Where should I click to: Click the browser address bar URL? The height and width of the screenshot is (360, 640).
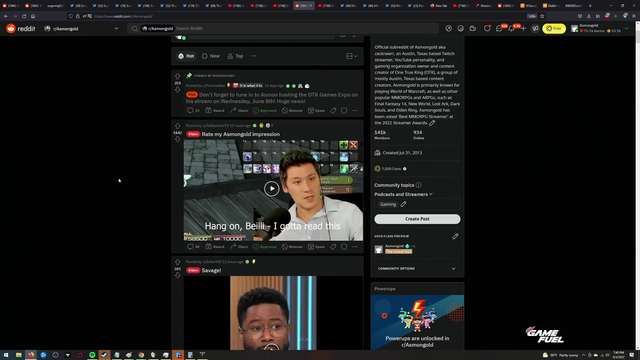tap(123, 16)
